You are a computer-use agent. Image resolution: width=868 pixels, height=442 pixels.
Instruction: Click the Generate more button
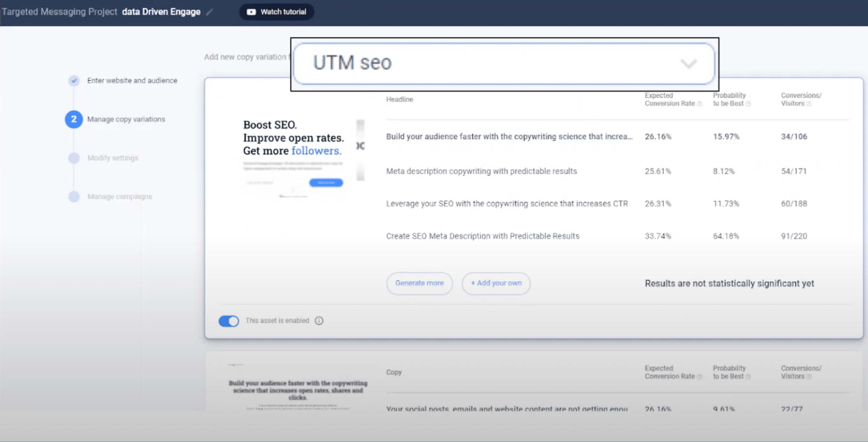pos(419,283)
